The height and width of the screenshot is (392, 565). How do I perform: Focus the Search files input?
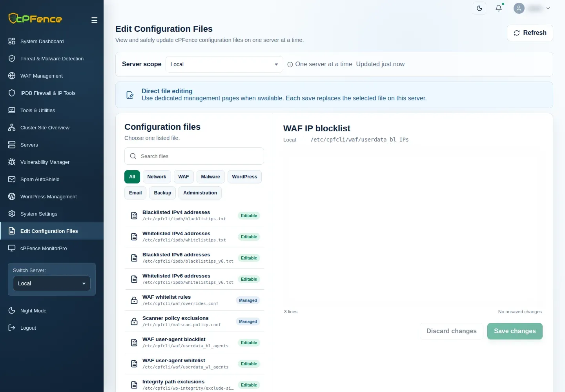coord(194,156)
